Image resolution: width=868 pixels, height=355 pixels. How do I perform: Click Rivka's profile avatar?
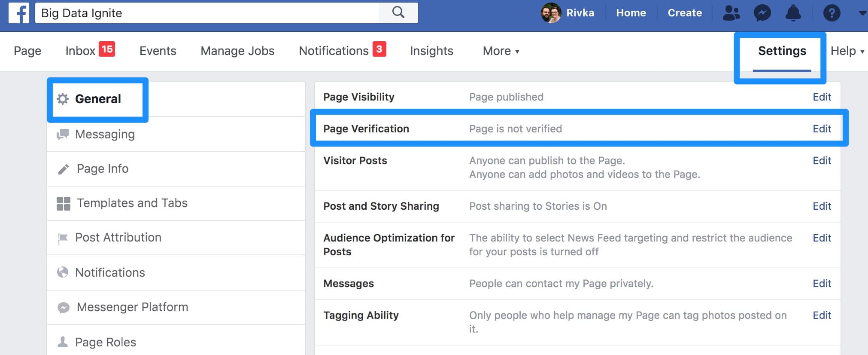(x=551, y=13)
